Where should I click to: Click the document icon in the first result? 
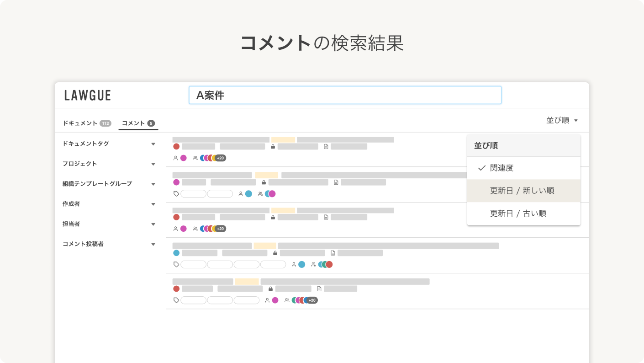(x=326, y=147)
